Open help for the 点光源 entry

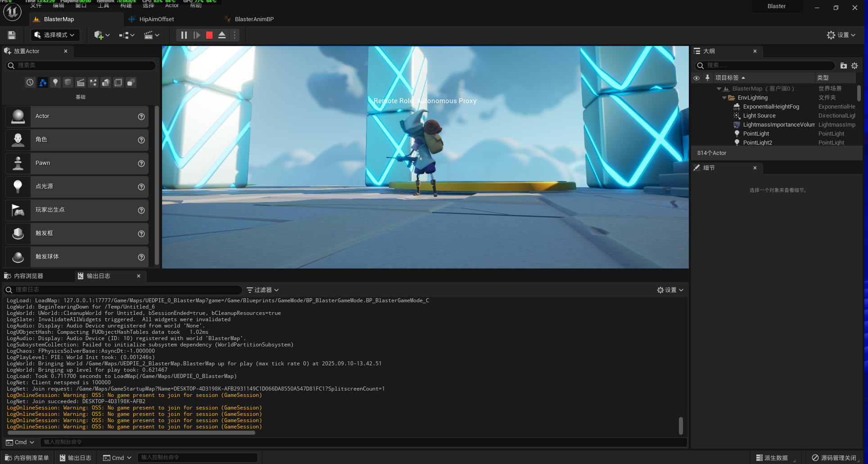(x=141, y=187)
